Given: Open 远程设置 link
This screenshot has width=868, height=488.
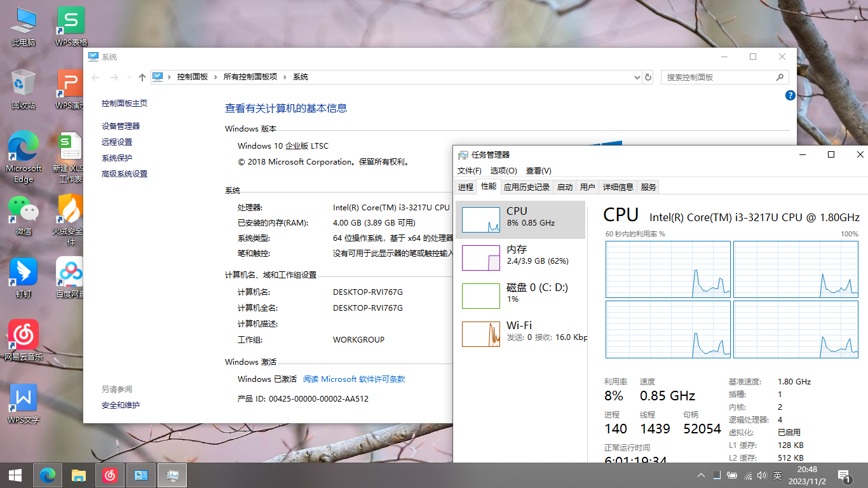Looking at the screenshot, I should point(117,142).
